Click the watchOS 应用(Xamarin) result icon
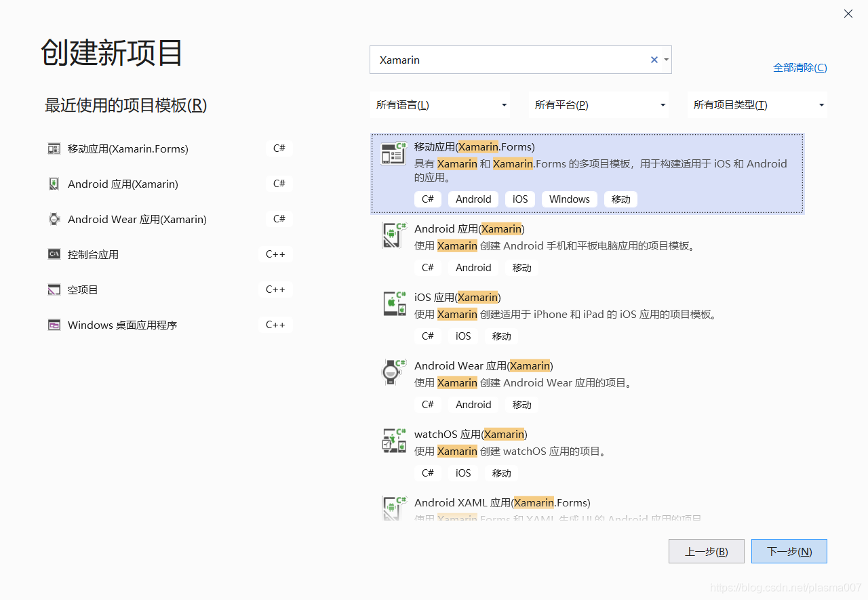This screenshot has height=600, width=868. (394, 441)
